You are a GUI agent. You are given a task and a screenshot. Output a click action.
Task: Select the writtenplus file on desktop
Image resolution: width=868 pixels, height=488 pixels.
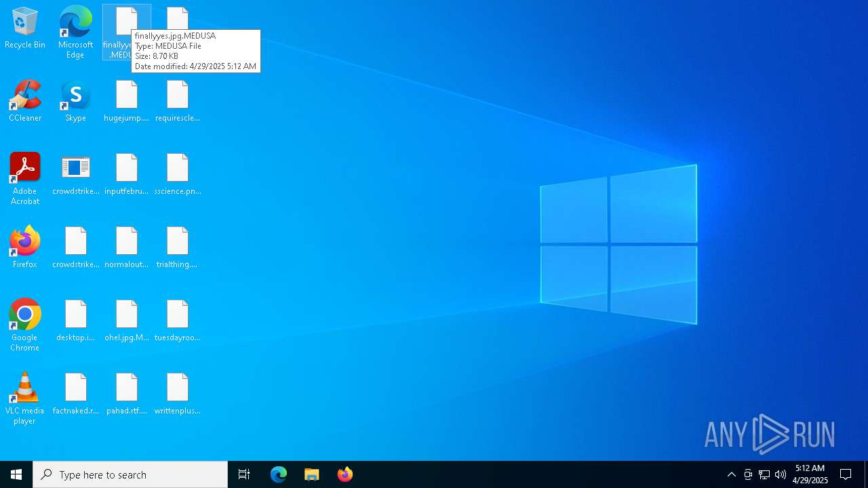(178, 394)
